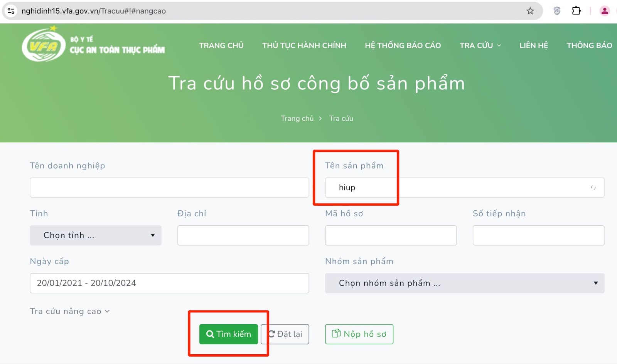617x364 pixels.
Task: Expand Tra cứu nâng cao section
Action: (x=70, y=311)
